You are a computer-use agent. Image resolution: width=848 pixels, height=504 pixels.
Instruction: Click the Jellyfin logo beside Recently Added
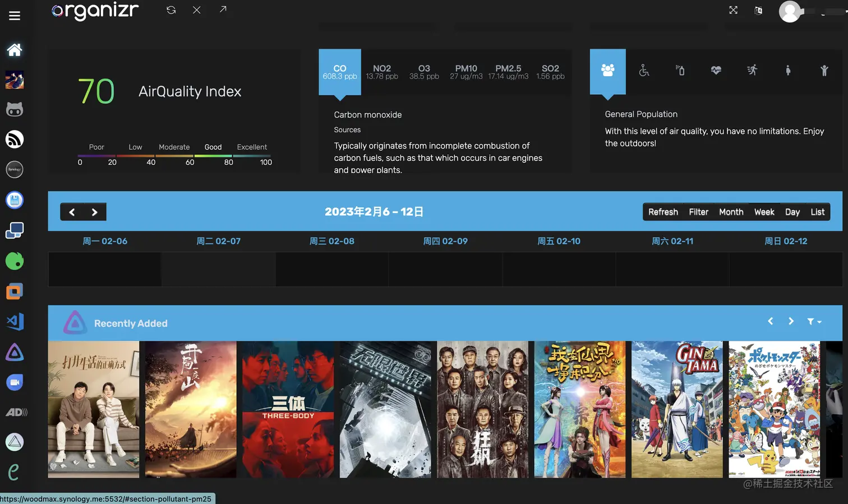click(x=75, y=323)
